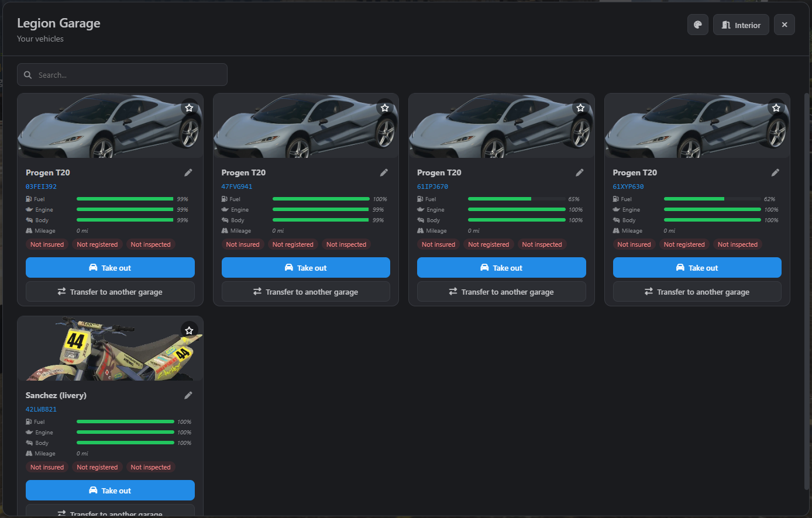Click the body bar of 47FVG941
Image resolution: width=812 pixels, height=518 pixels.
tap(321, 220)
